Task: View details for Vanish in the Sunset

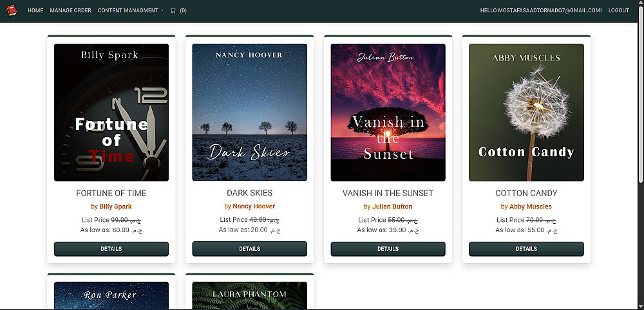Action: pyautogui.click(x=388, y=249)
